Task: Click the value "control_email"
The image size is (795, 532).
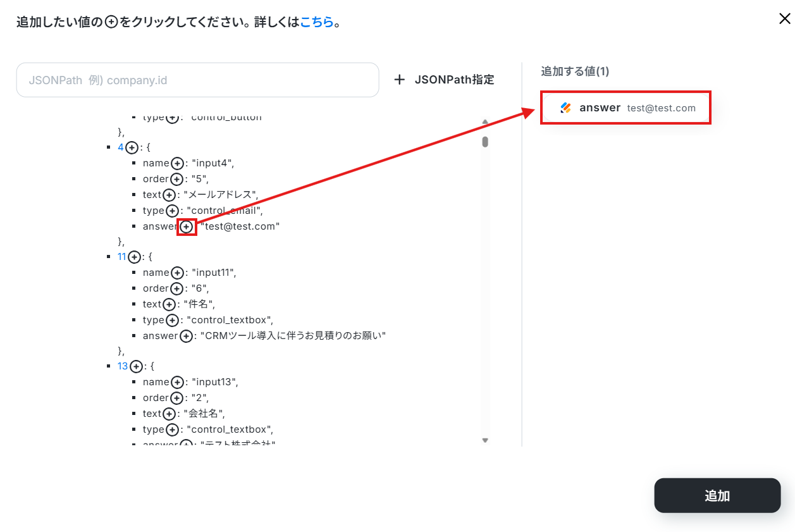Action: click(x=225, y=211)
